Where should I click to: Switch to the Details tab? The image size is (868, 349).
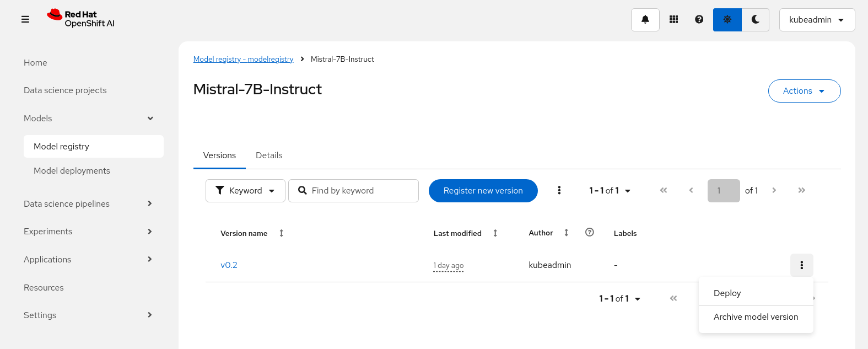click(x=269, y=155)
